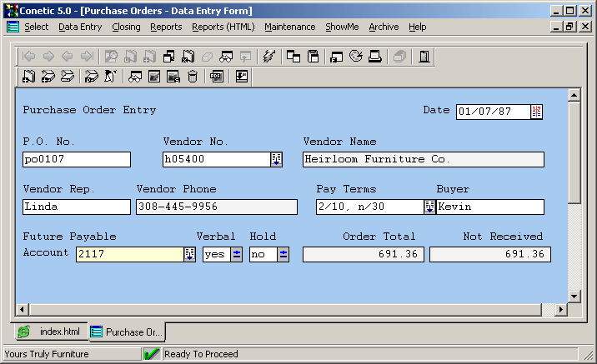Click the exit door icon in toolbar
This screenshot has width=597, height=364.
pyautogui.click(x=424, y=57)
